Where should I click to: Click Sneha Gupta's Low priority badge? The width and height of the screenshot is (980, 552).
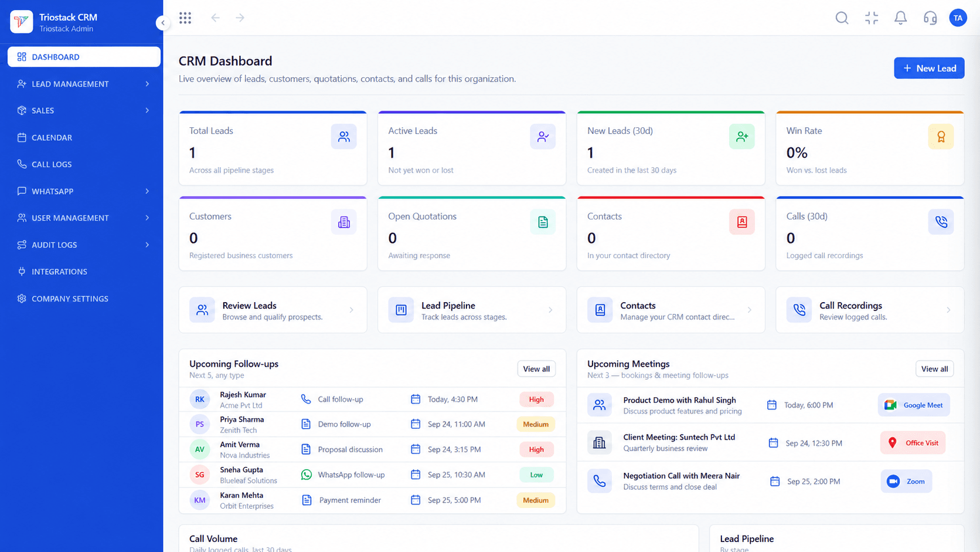tap(536, 475)
